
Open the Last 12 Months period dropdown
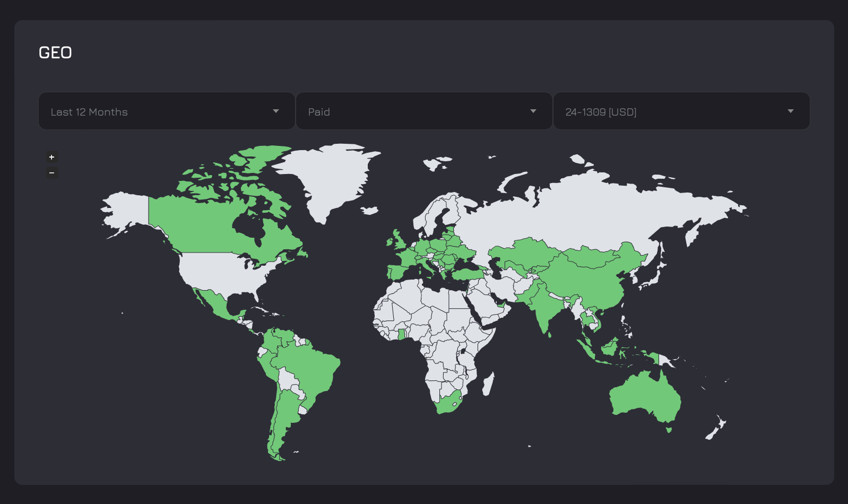pyautogui.click(x=167, y=111)
